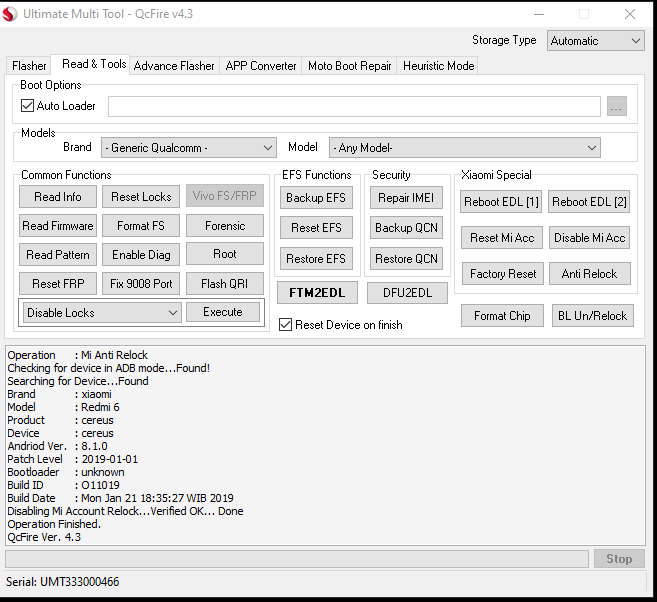Switch to Heuristic Mode tab

point(438,66)
